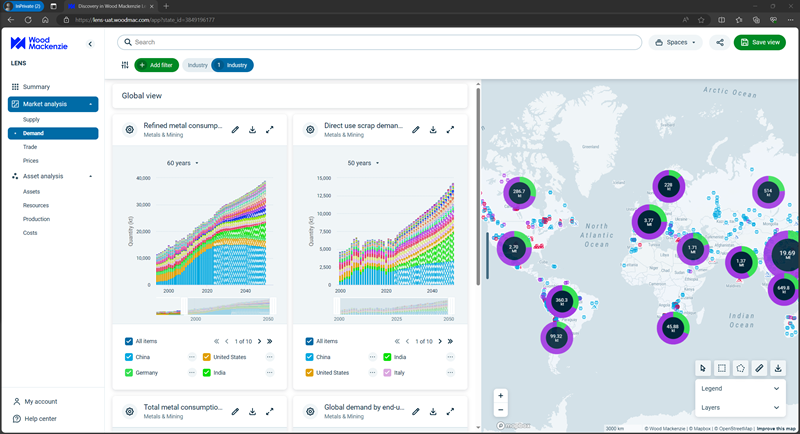Viewport: 800px width, 434px height.
Task: Uncheck Germany in the Refined metal legend
Action: [130, 372]
